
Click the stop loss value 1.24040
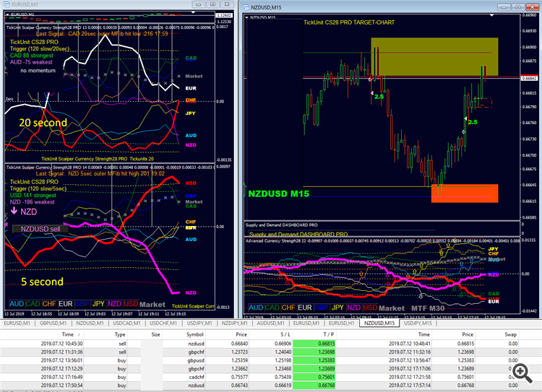tap(283, 352)
